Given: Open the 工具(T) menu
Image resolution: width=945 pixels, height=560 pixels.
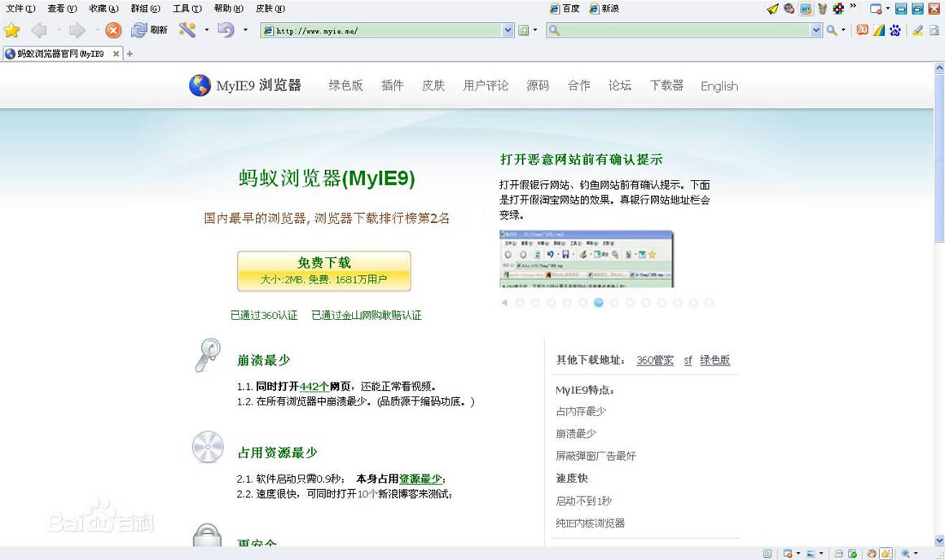Looking at the screenshot, I should (x=187, y=9).
